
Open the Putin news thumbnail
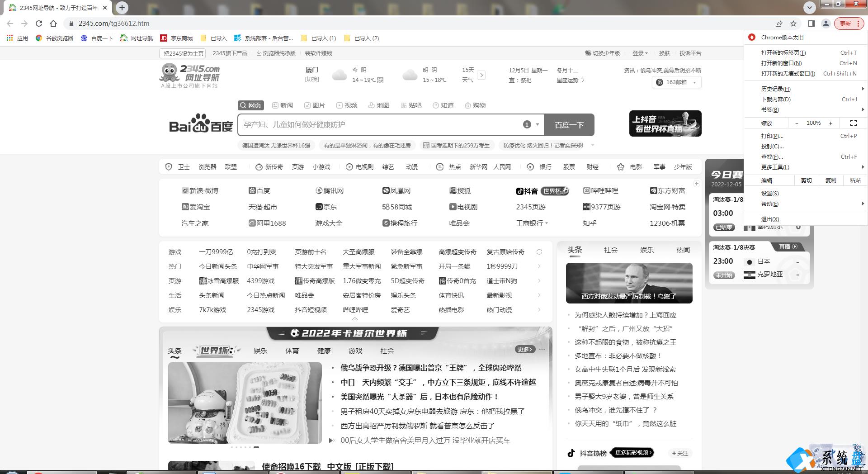click(x=629, y=283)
